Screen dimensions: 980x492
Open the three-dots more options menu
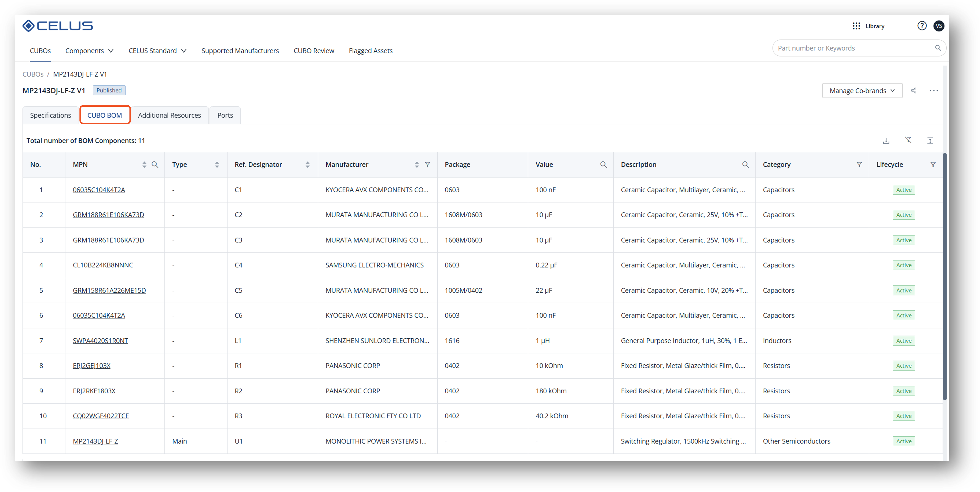pos(934,91)
